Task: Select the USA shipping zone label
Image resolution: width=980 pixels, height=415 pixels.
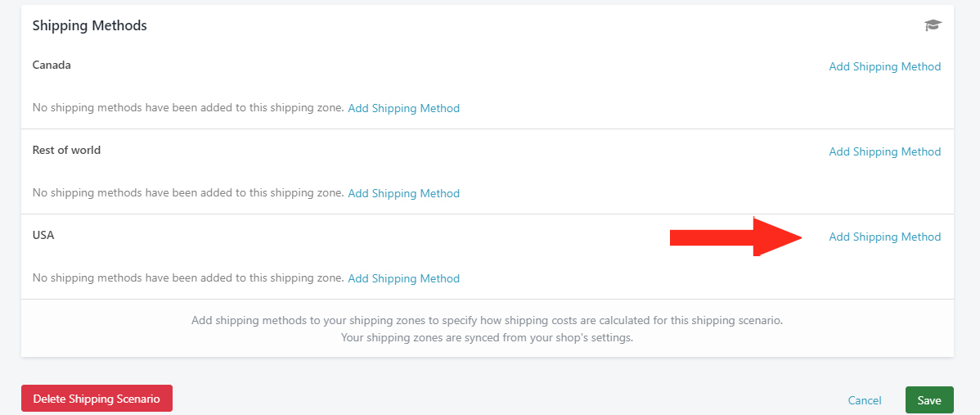Action: coord(43,236)
